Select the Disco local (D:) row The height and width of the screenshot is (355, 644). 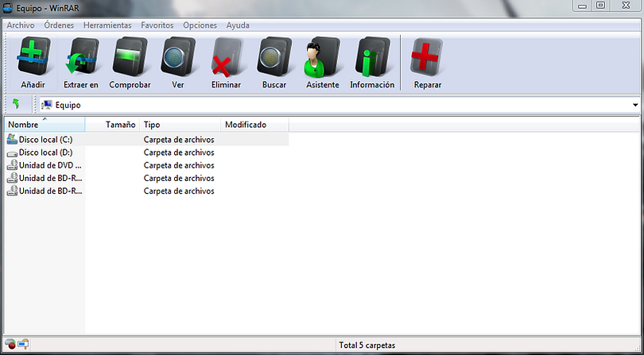pos(146,152)
